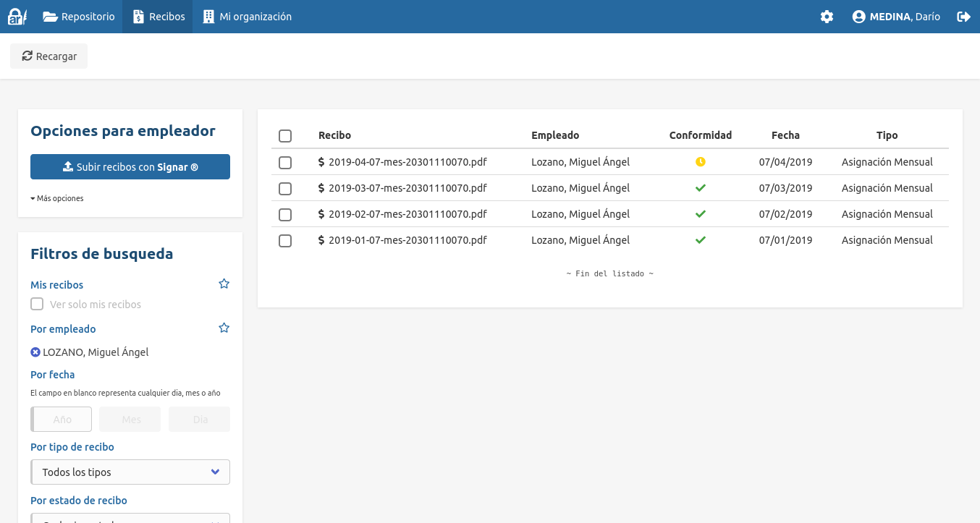
Task: Enable Ver solo mis recibos checkbox
Action: 37,304
